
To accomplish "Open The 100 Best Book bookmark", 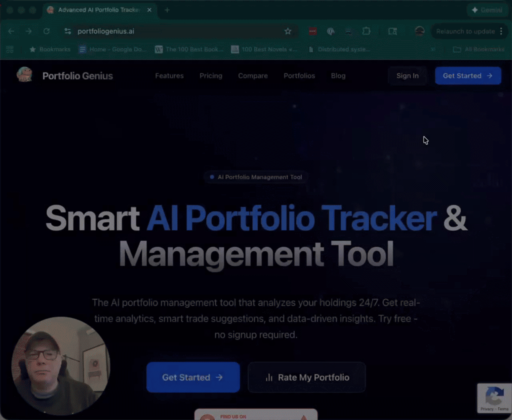I will [x=189, y=49].
